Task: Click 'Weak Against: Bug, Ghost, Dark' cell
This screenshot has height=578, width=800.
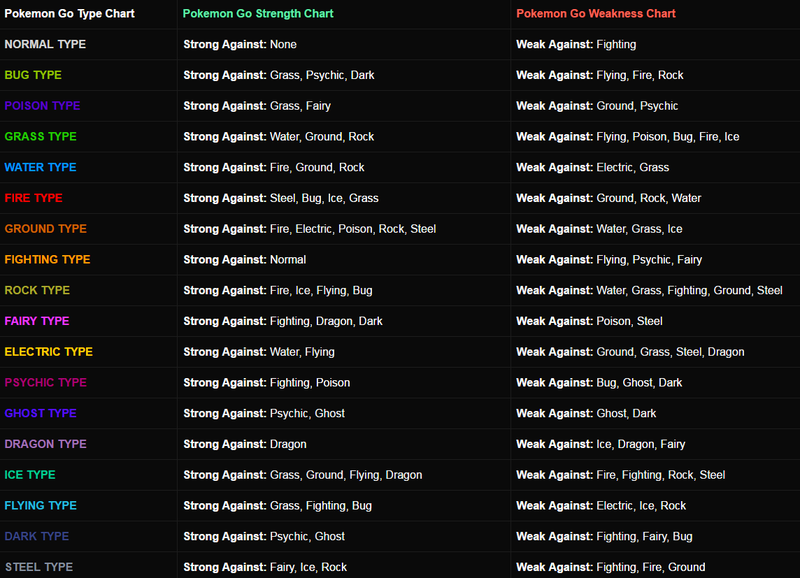Action: click(x=599, y=383)
